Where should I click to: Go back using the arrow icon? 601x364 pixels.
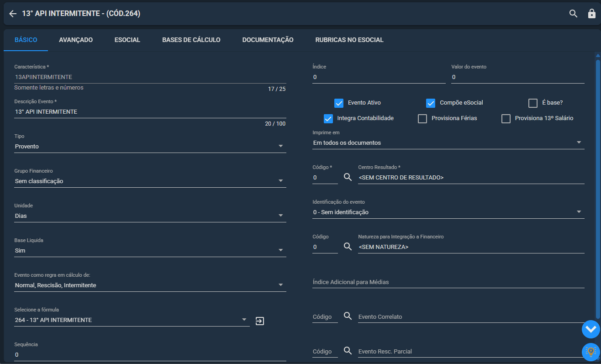13,14
